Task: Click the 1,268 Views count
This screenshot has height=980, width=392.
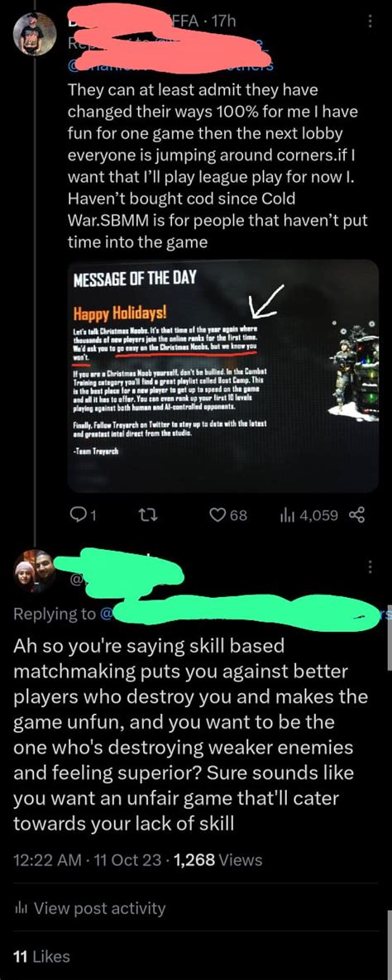Action: pyautogui.click(x=219, y=860)
